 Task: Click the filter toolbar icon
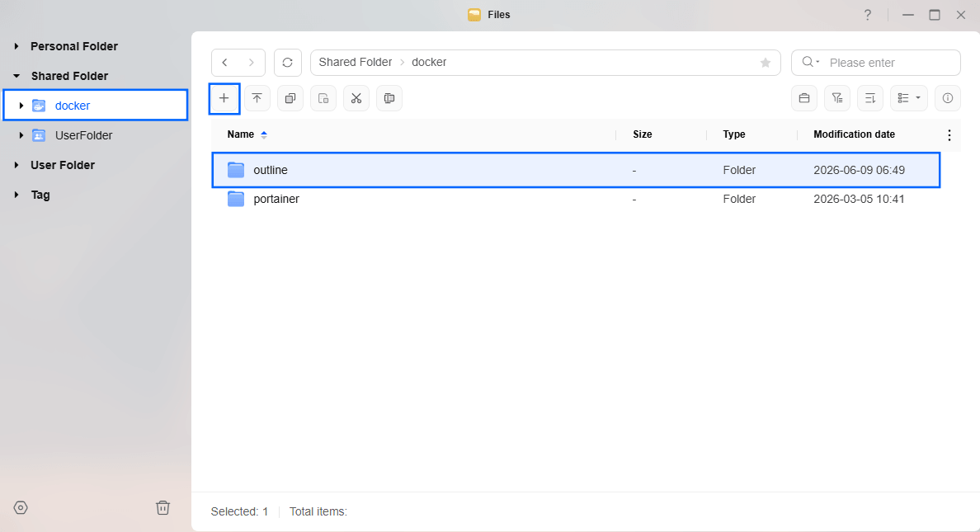point(837,98)
